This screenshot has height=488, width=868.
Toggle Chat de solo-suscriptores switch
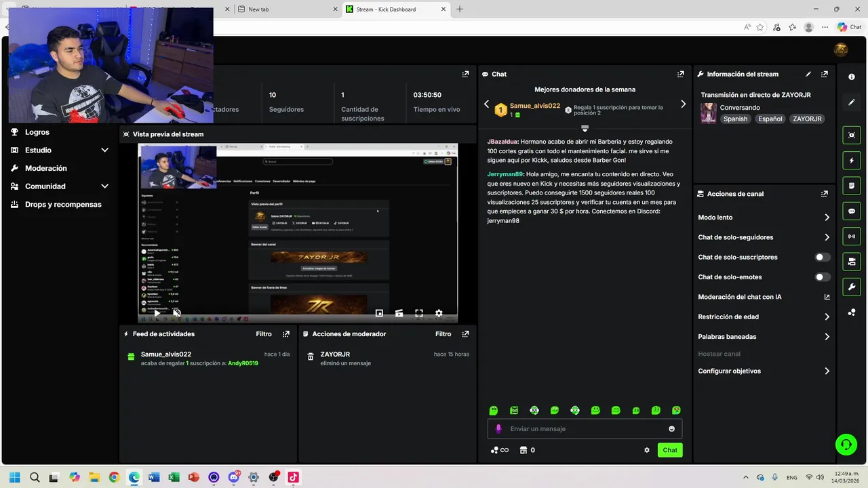point(823,258)
